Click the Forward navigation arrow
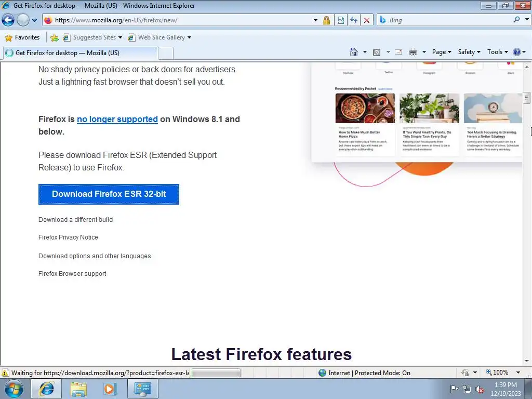Viewport: 532px width, 399px height. 23,20
